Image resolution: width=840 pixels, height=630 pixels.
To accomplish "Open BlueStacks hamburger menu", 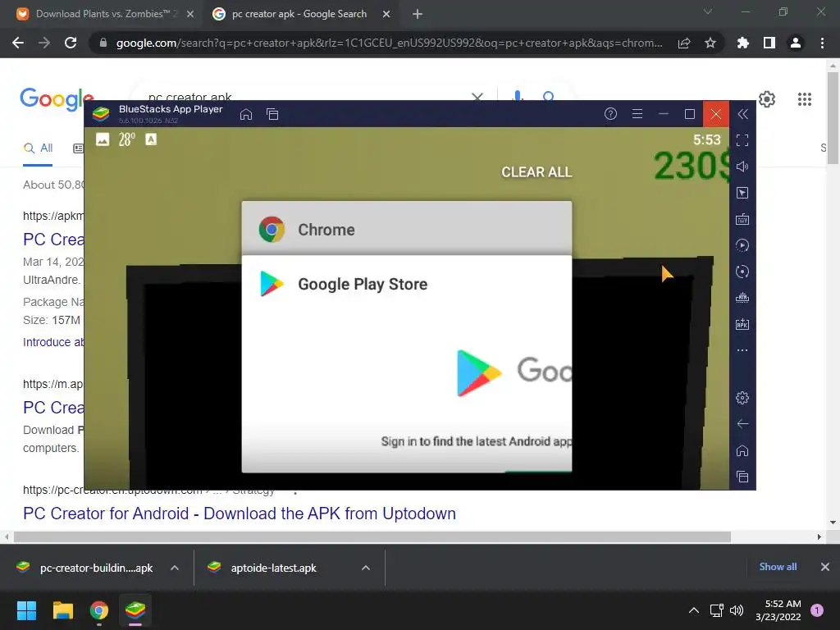I will pos(637,113).
